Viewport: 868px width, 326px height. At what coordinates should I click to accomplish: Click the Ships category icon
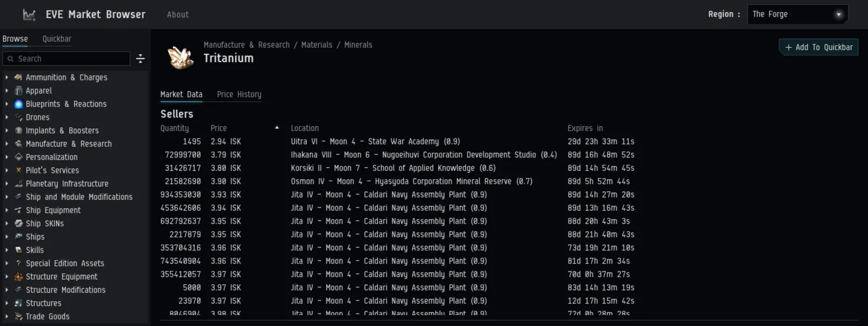pyautogui.click(x=18, y=236)
